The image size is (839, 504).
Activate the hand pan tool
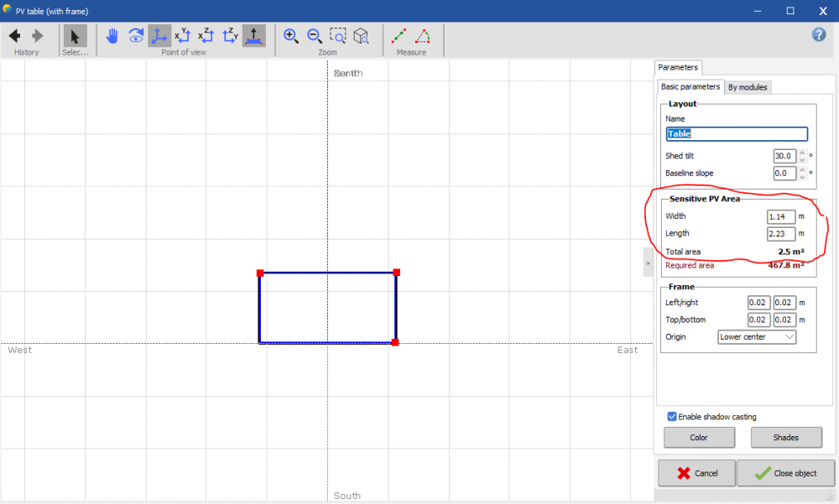(x=112, y=36)
